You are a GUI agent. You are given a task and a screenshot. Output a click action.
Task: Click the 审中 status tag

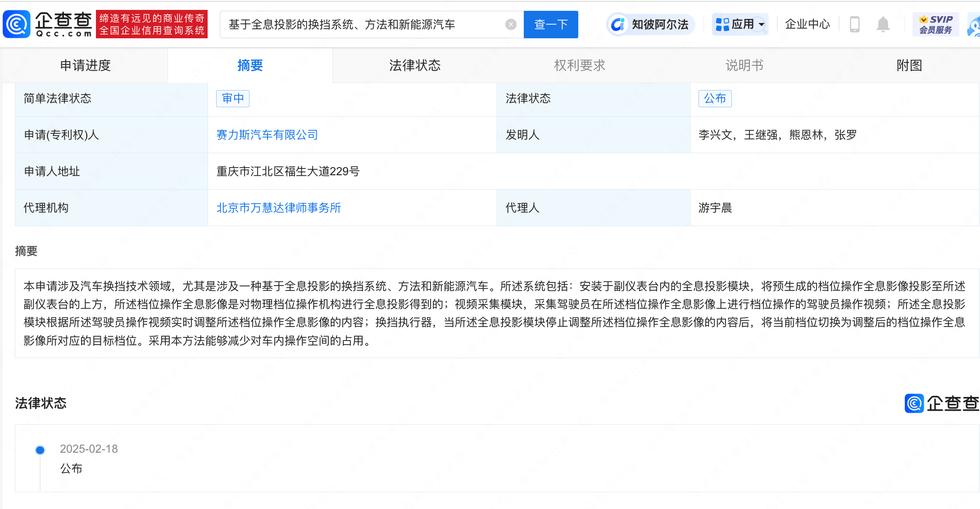tap(233, 98)
